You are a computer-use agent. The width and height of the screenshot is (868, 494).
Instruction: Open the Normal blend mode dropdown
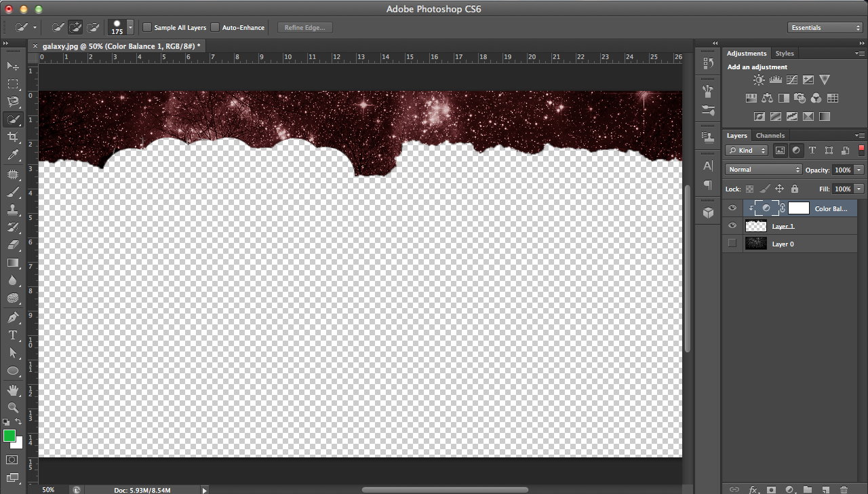(764, 170)
